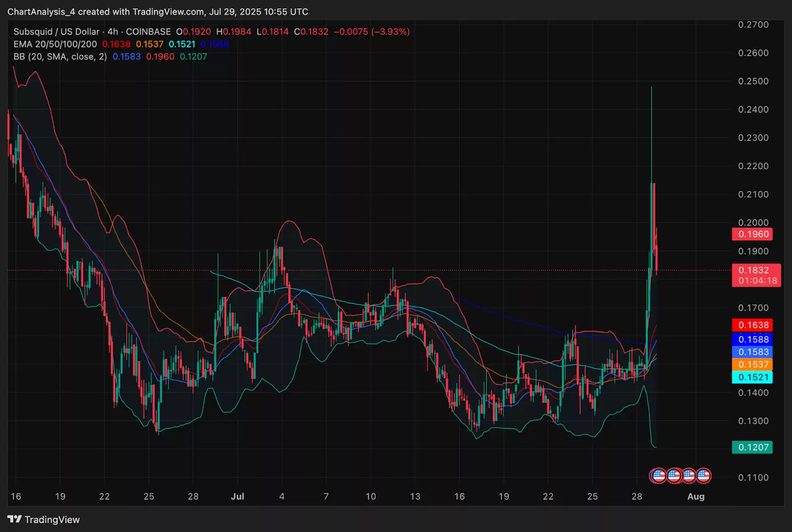Click the EMA 20/50/100/200 indicator legend
This screenshot has width=792, height=532.
pos(55,44)
